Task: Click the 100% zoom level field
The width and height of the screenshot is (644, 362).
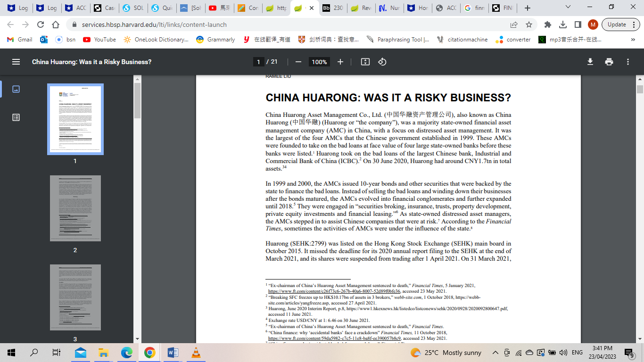Action: pos(319,62)
